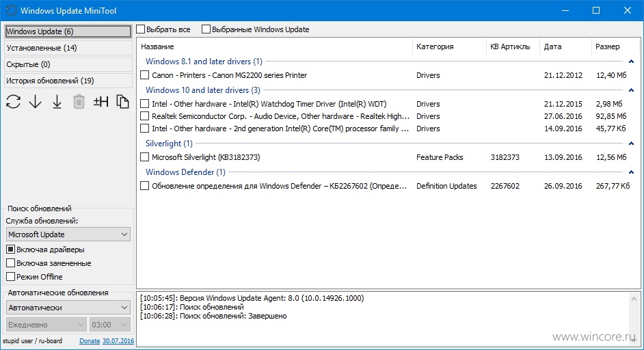Click the 'Поиск обновлений: Завершено' log line
644x350 pixels.
click(213, 316)
